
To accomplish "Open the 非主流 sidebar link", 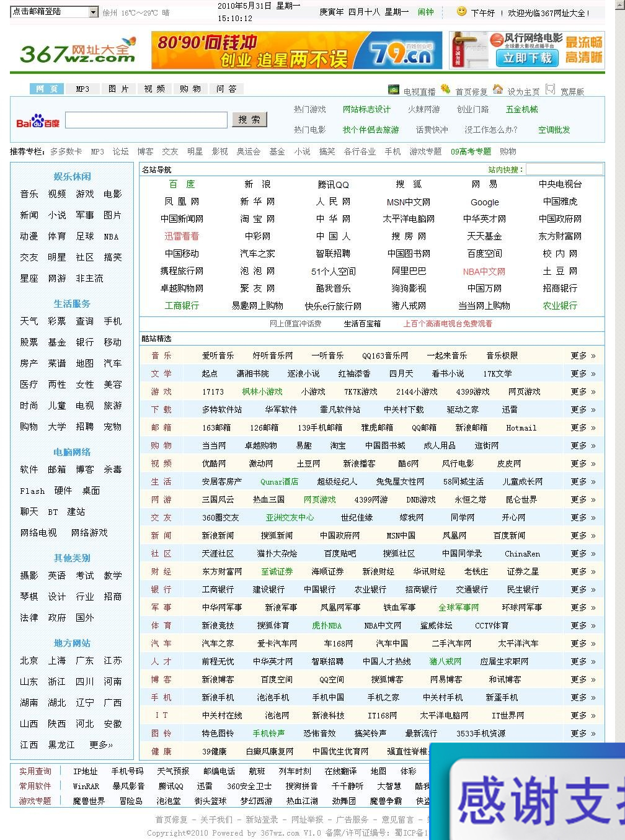I will [x=90, y=279].
